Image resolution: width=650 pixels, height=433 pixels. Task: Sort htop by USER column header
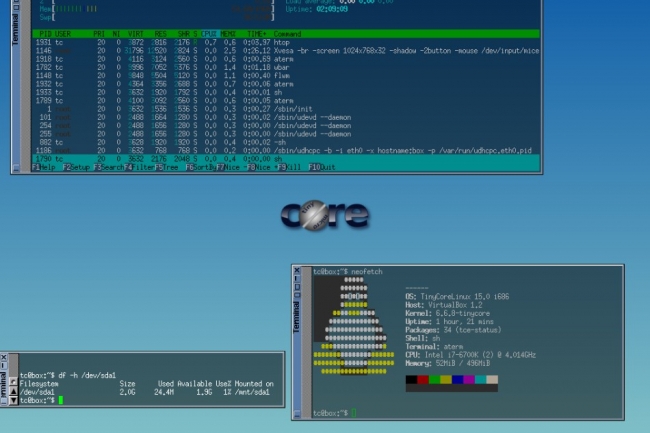pyautogui.click(x=63, y=34)
